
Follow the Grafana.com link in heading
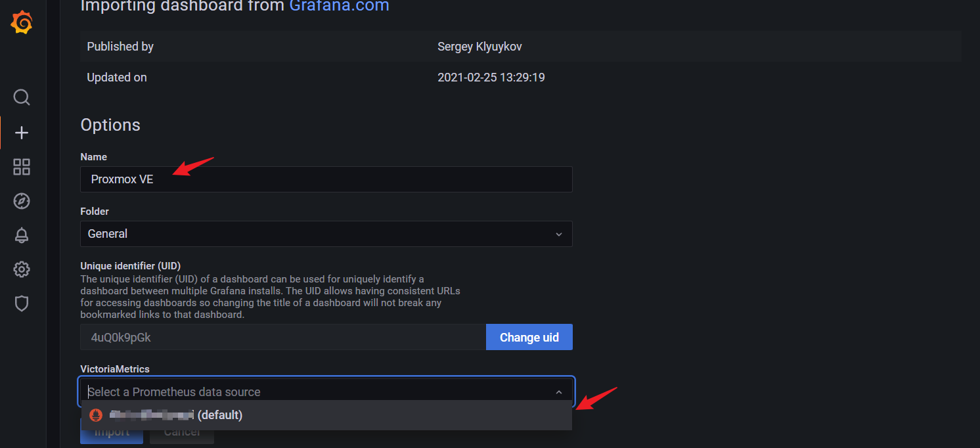339,7
